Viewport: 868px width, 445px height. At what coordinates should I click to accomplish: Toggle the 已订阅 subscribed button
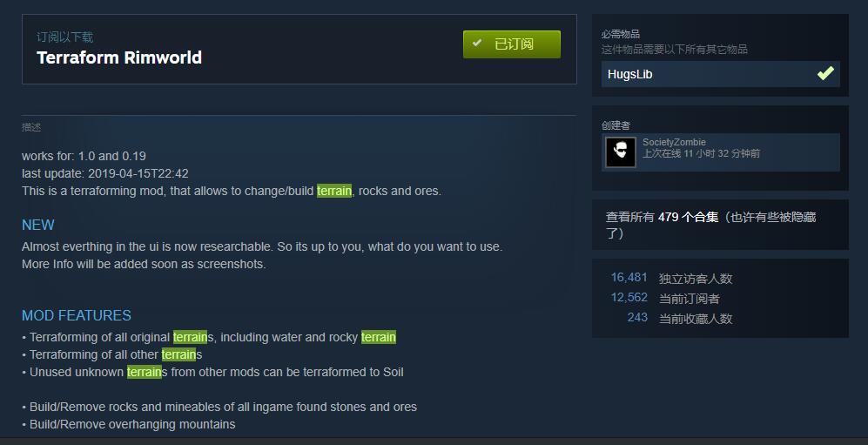point(512,44)
